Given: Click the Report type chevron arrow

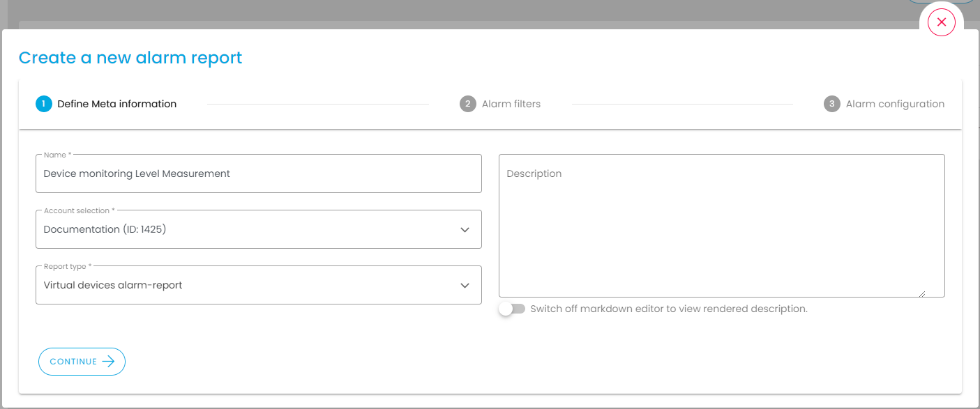Looking at the screenshot, I should tap(465, 286).
